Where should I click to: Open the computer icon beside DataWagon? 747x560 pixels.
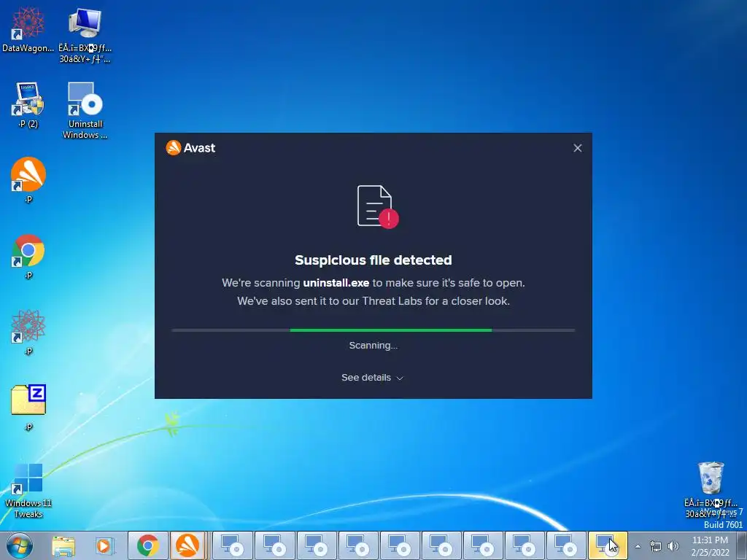(x=85, y=34)
